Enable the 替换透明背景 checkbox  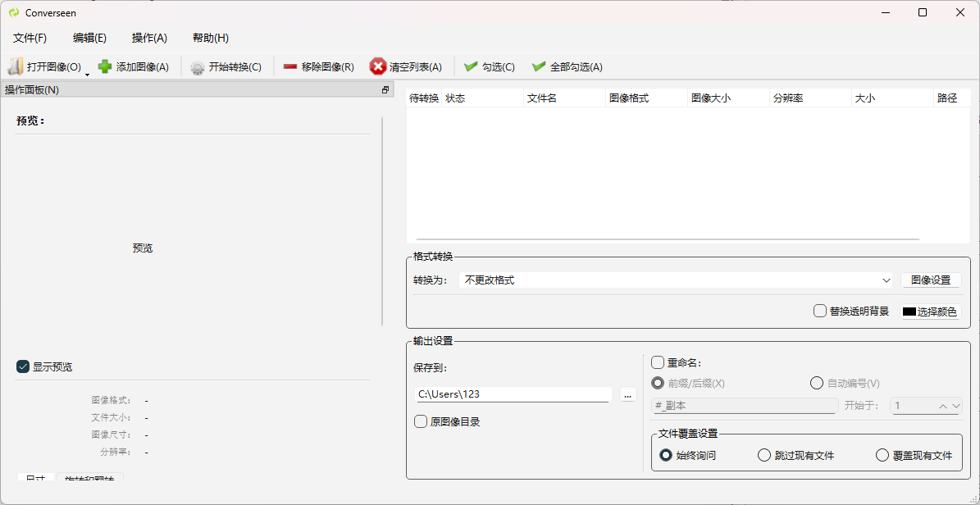point(819,311)
